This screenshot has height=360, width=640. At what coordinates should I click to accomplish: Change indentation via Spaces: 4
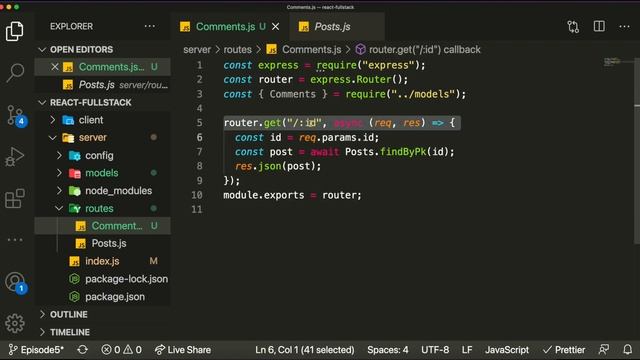(388, 350)
